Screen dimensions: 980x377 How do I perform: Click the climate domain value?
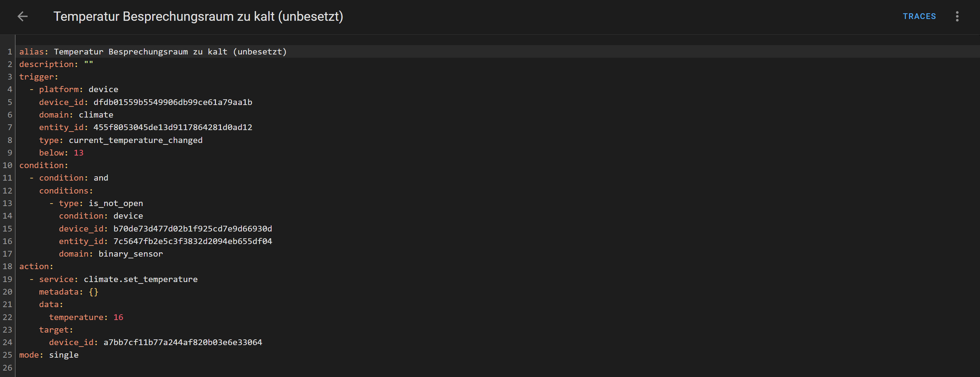[96, 115]
